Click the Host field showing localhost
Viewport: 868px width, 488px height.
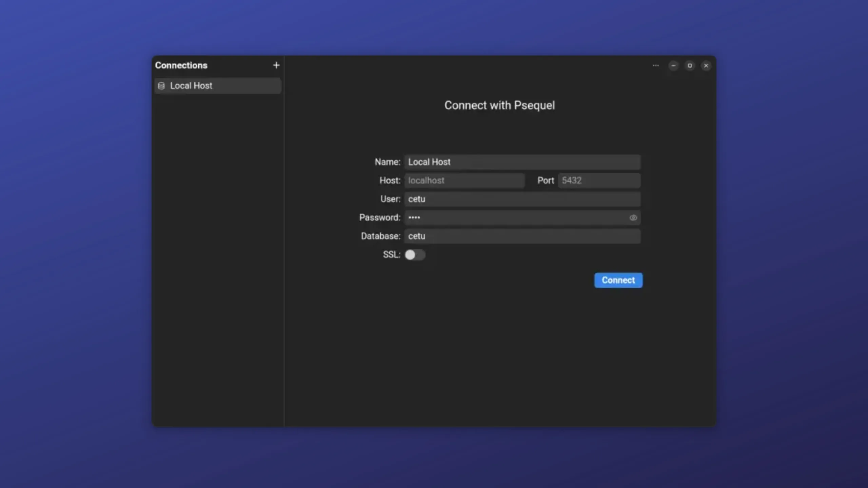point(464,181)
